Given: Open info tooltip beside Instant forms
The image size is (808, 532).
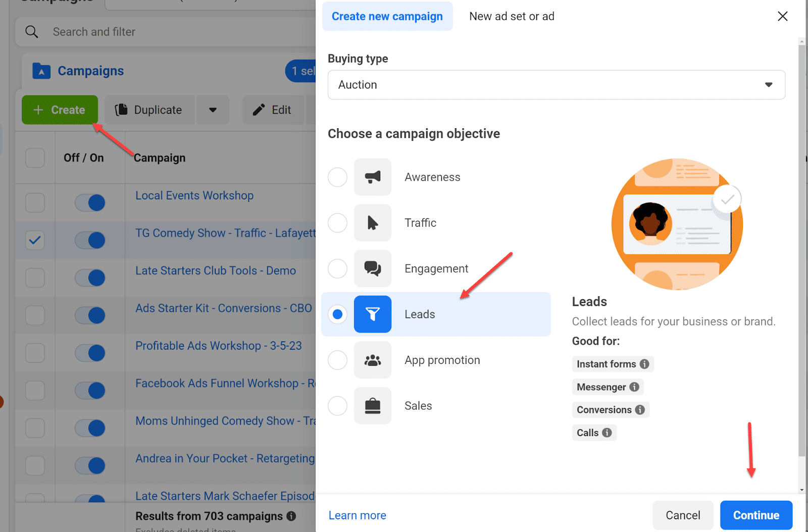Looking at the screenshot, I should click(645, 364).
